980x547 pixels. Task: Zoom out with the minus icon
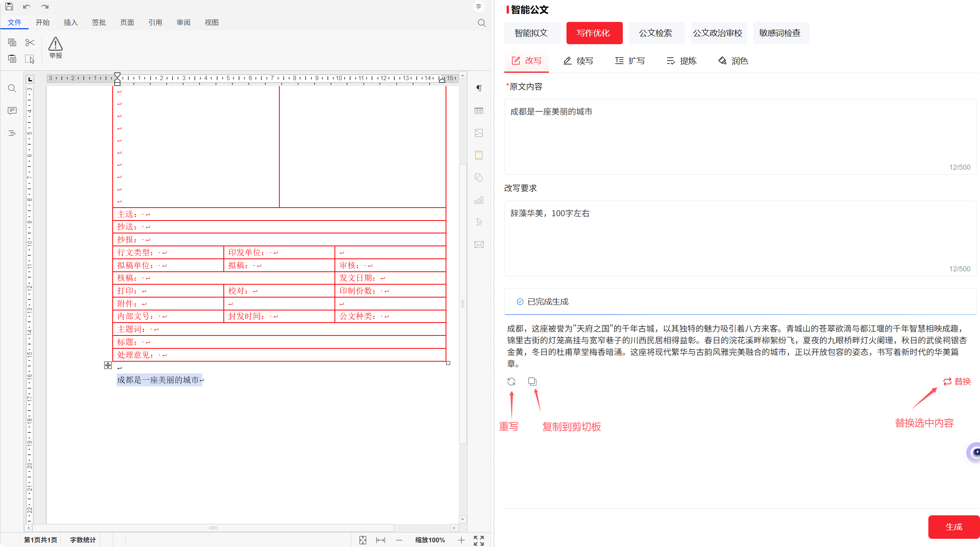pos(399,540)
